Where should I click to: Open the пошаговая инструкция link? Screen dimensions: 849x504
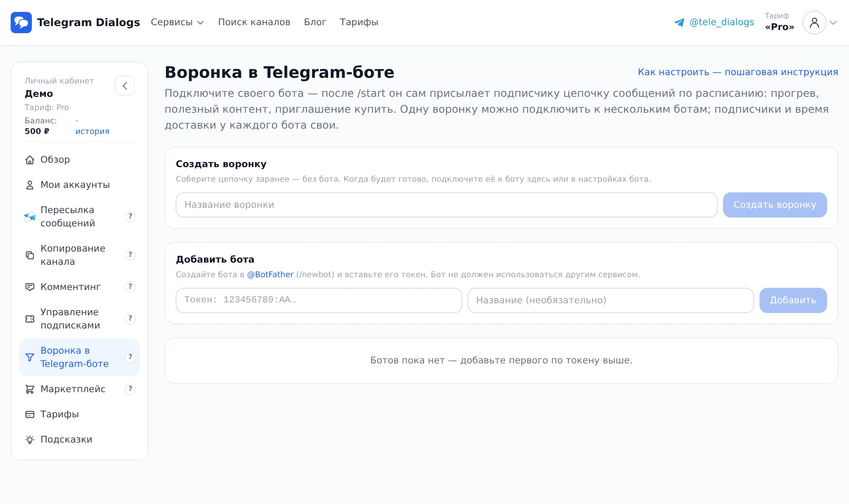[x=738, y=72]
